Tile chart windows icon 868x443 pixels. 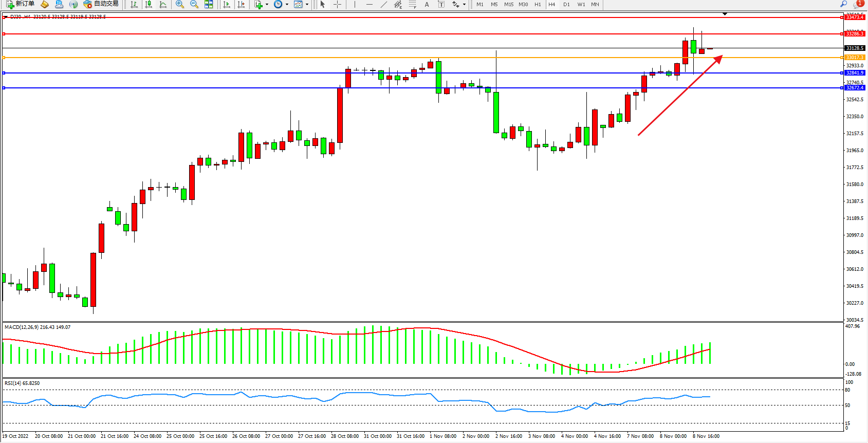point(209,4)
